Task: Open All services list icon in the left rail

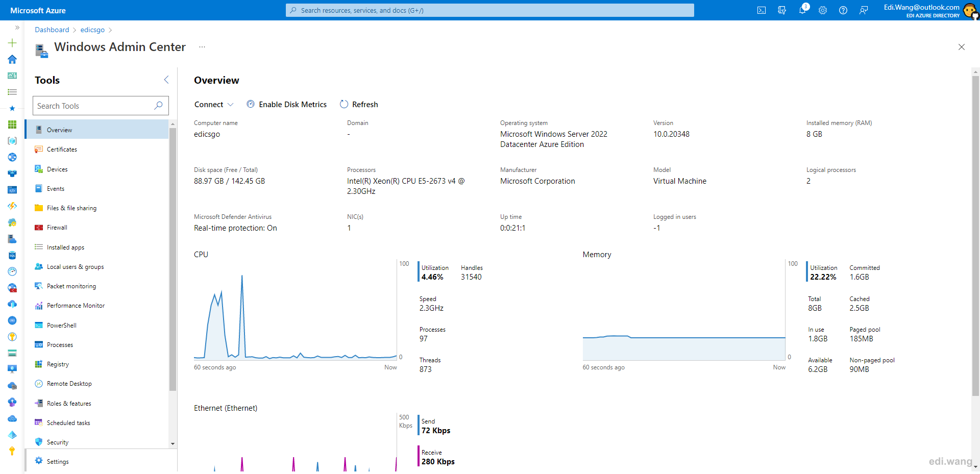Action: (x=12, y=92)
